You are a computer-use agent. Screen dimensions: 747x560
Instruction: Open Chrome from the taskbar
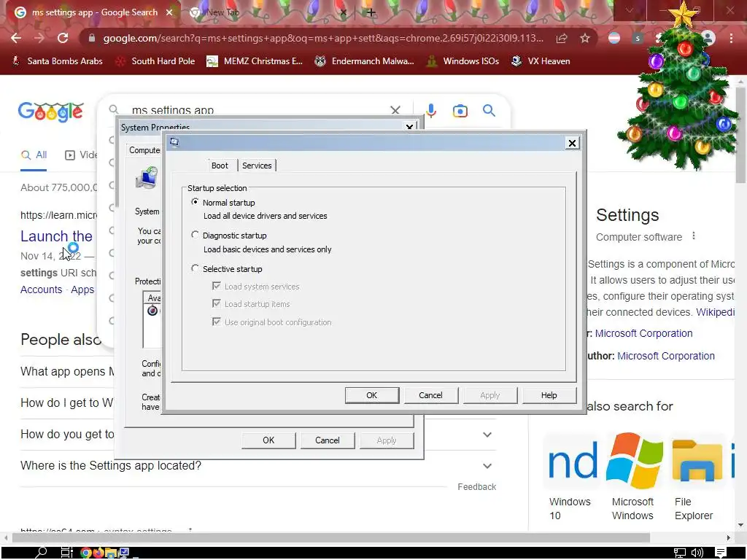[86, 553]
